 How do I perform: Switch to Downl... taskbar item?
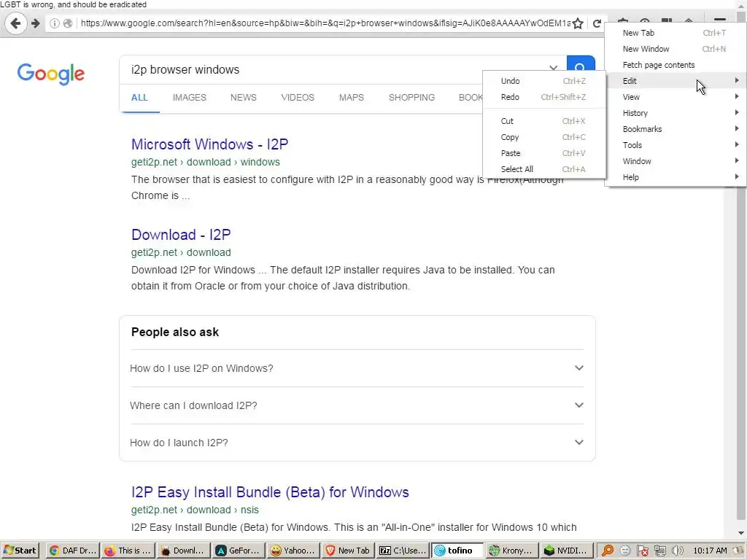click(x=183, y=551)
